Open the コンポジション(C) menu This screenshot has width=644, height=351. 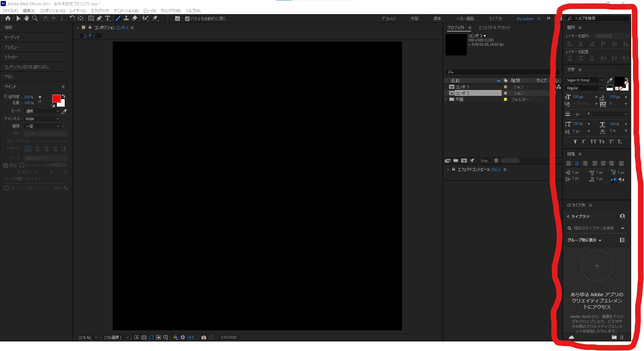[53, 11]
